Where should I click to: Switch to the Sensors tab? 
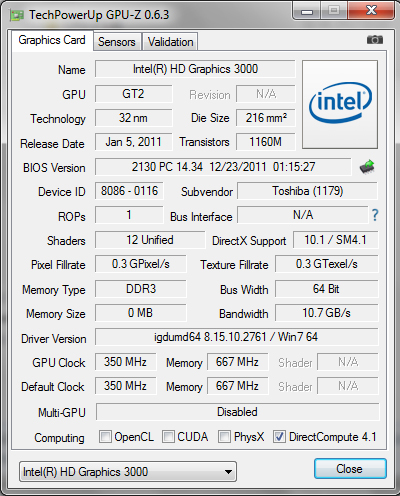[x=117, y=42]
